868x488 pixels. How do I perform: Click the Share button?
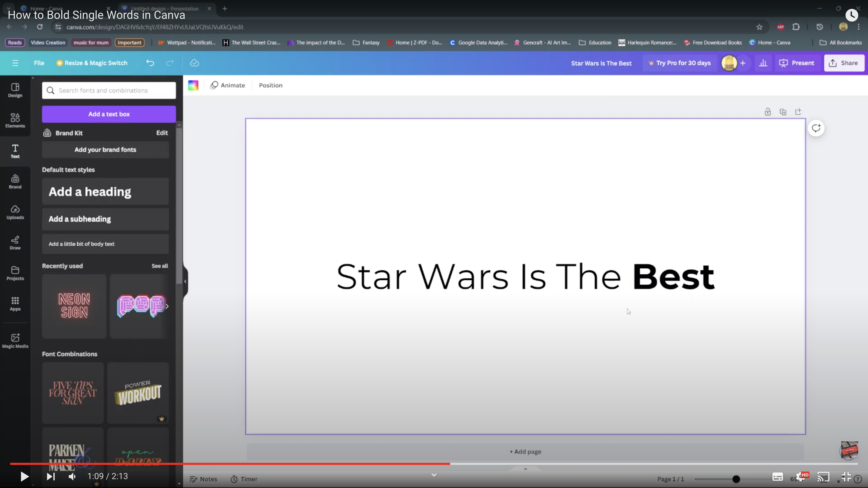point(844,63)
